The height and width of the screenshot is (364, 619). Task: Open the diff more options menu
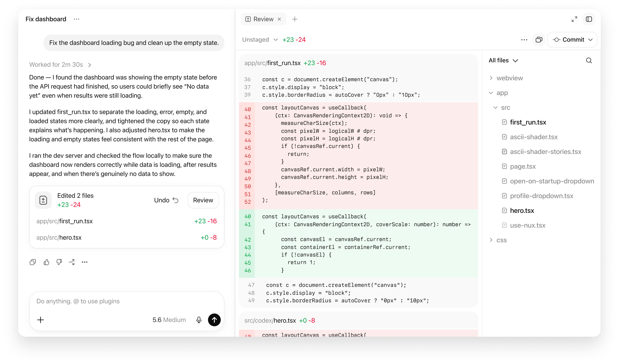(x=524, y=40)
